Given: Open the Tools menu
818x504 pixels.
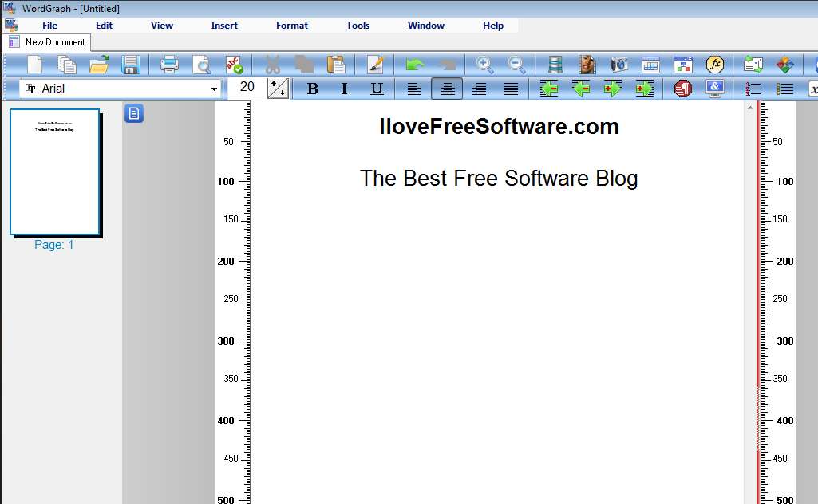Looking at the screenshot, I should tap(358, 26).
